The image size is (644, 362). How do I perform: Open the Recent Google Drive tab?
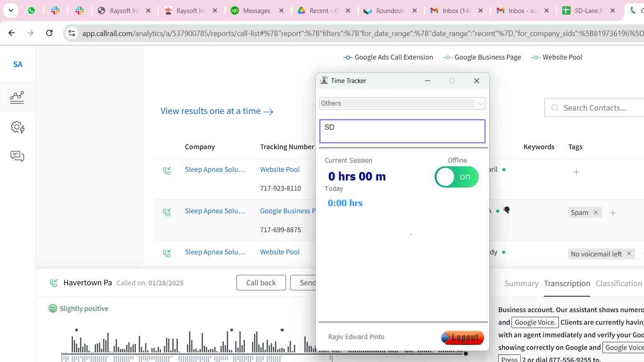coord(324,10)
